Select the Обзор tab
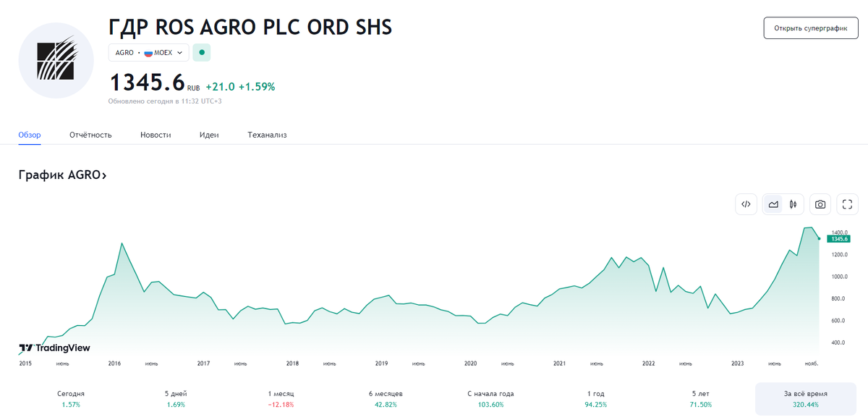868x420 pixels. (x=30, y=135)
